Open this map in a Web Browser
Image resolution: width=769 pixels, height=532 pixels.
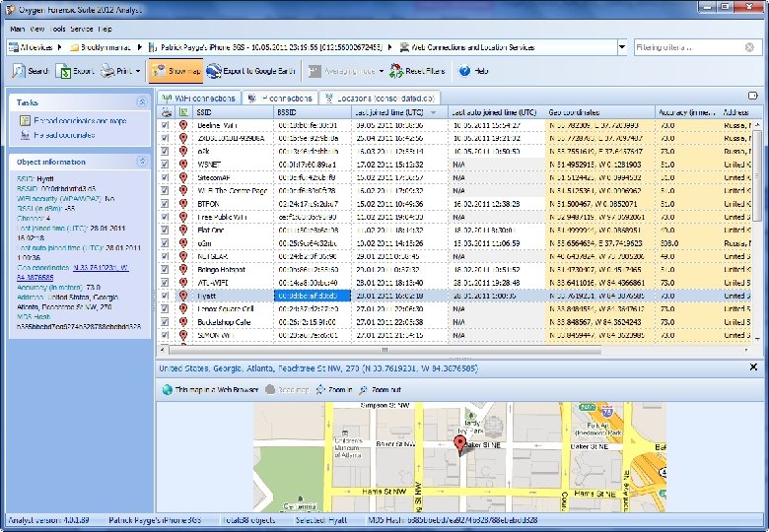click(x=210, y=390)
